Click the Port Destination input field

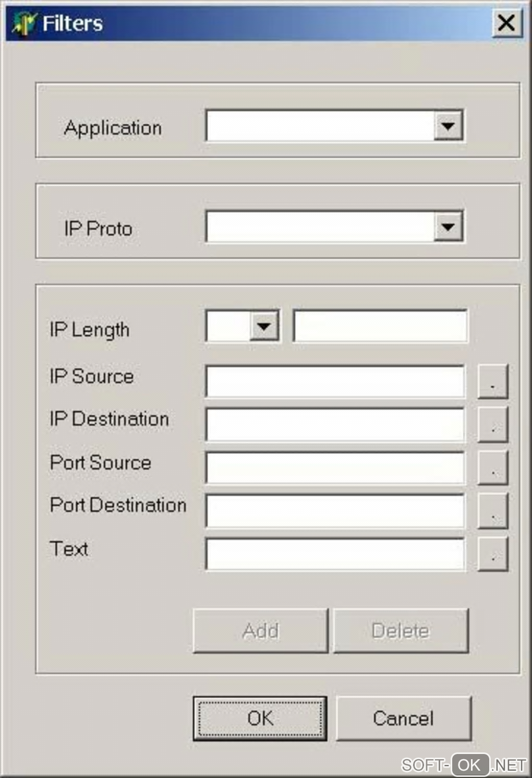click(334, 511)
